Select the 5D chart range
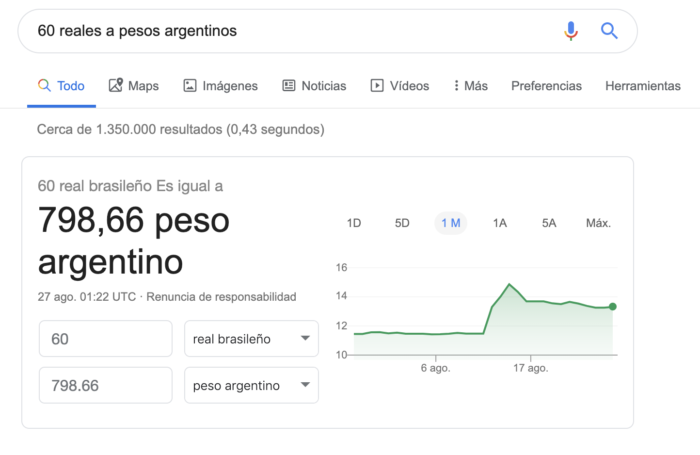The width and height of the screenshot is (700, 455). (402, 223)
